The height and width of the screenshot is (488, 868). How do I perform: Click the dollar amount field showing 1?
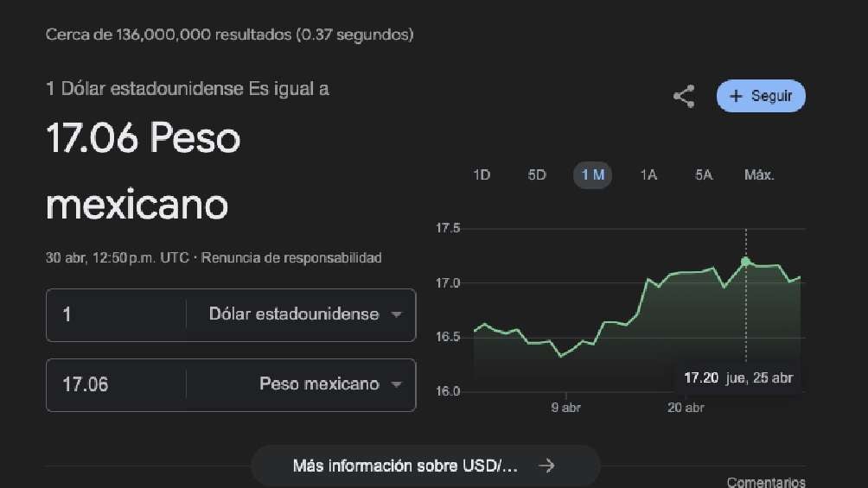click(x=117, y=314)
